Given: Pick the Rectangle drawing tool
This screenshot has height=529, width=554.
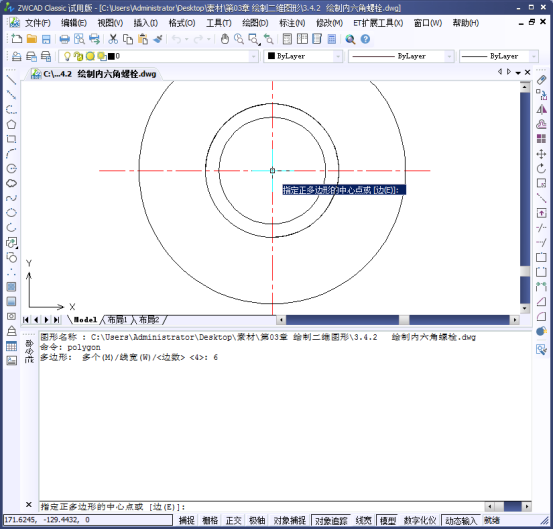Looking at the screenshot, I should (11, 139).
